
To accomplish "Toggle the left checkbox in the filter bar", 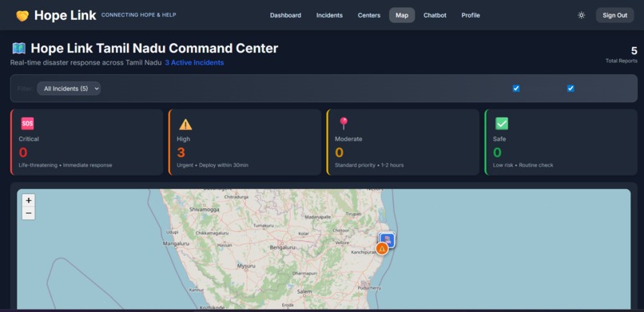I will [516, 88].
